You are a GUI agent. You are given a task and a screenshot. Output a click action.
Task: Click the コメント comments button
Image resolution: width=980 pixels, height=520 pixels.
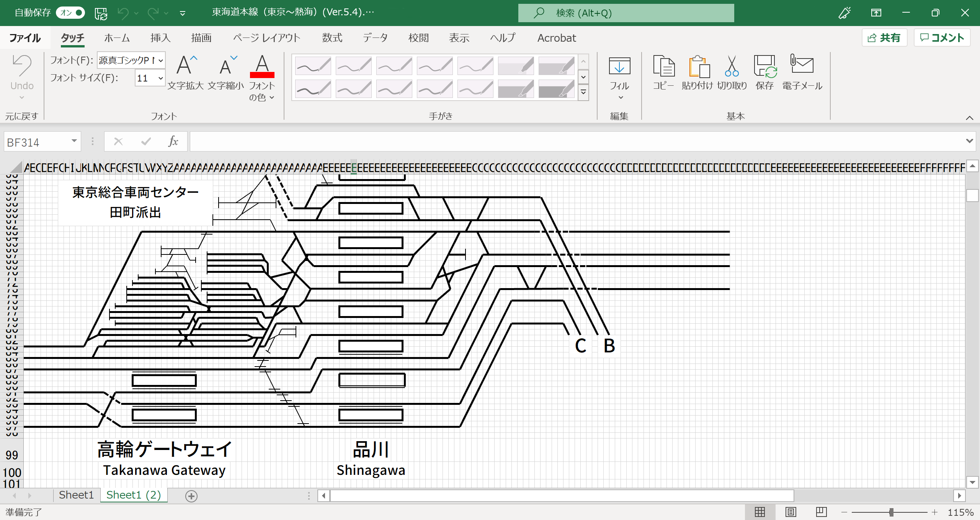(x=942, y=38)
